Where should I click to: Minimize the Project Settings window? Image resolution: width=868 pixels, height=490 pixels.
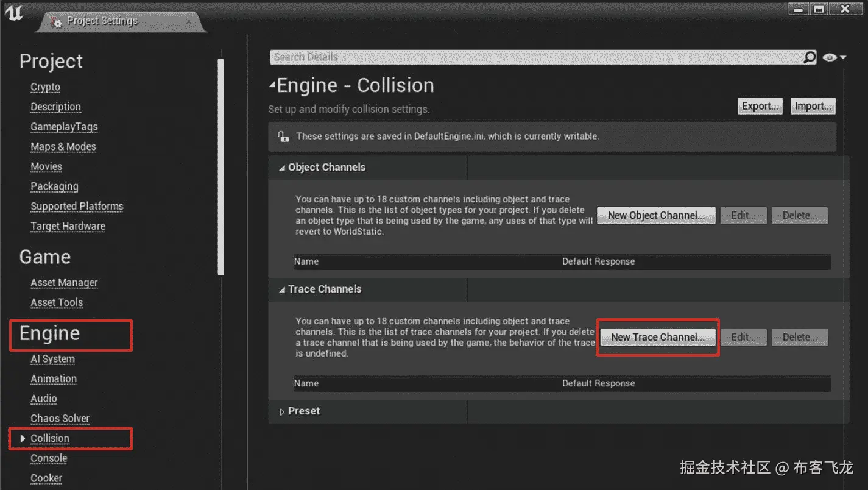[799, 9]
